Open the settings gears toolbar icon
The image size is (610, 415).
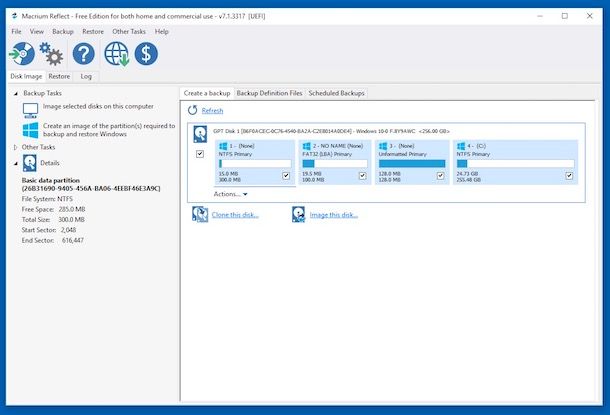(x=51, y=54)
